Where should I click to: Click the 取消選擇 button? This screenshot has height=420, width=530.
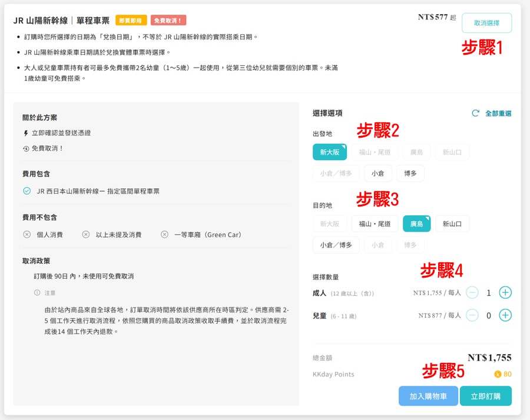(x=486, y=23)
